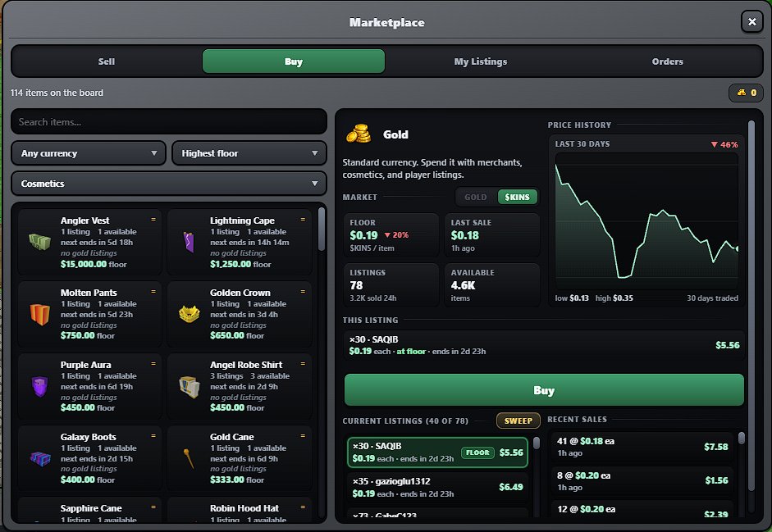This screenshot has height=532, width=772.
Task: Click the gold balance icon showing 0
Action: tap(742, 93)
